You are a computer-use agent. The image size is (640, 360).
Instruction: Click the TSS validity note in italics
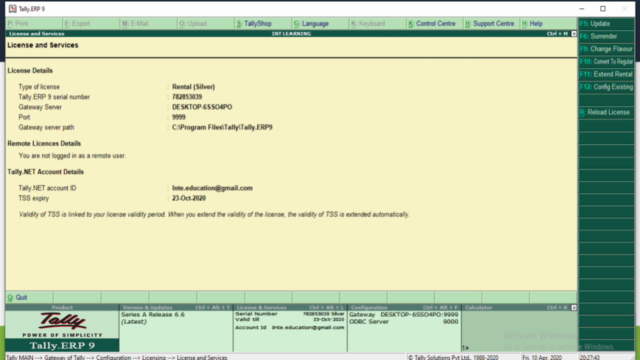pos(214,214)
